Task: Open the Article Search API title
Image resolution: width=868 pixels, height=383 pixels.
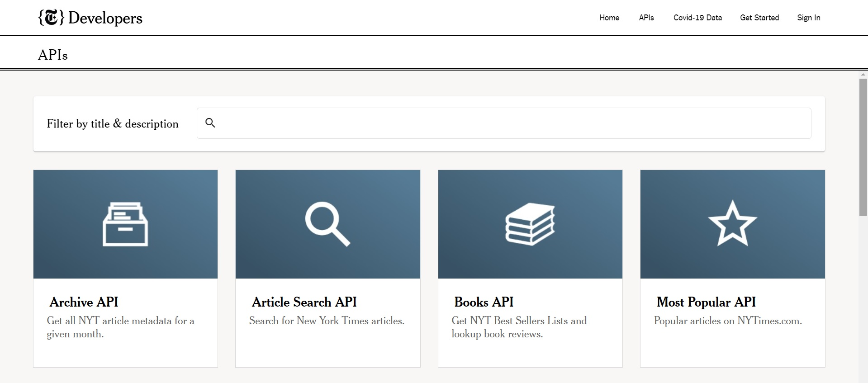Action: click(304, 302)
